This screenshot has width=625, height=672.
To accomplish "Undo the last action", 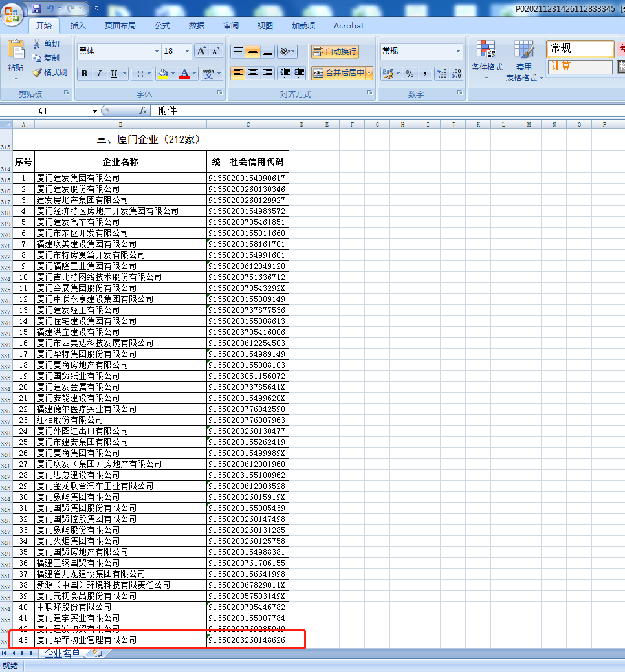I will pyautogui.click(x=50, y=8).
